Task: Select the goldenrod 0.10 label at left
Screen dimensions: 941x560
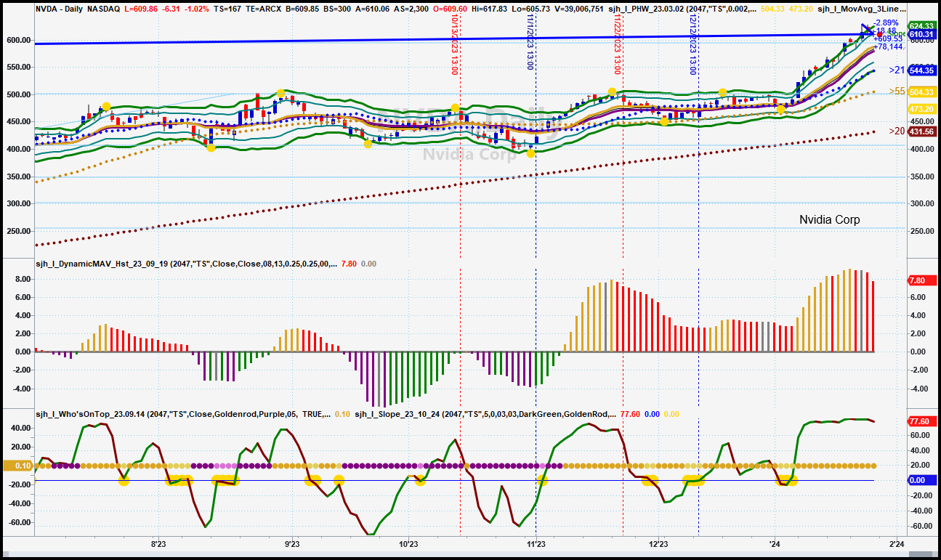Action: tap(17, 466)
